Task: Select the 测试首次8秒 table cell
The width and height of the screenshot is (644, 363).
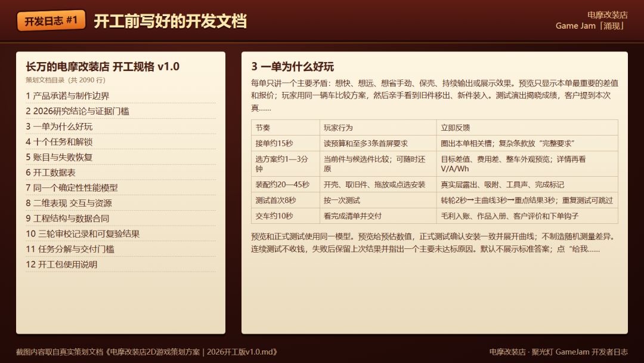Action: 286,200
